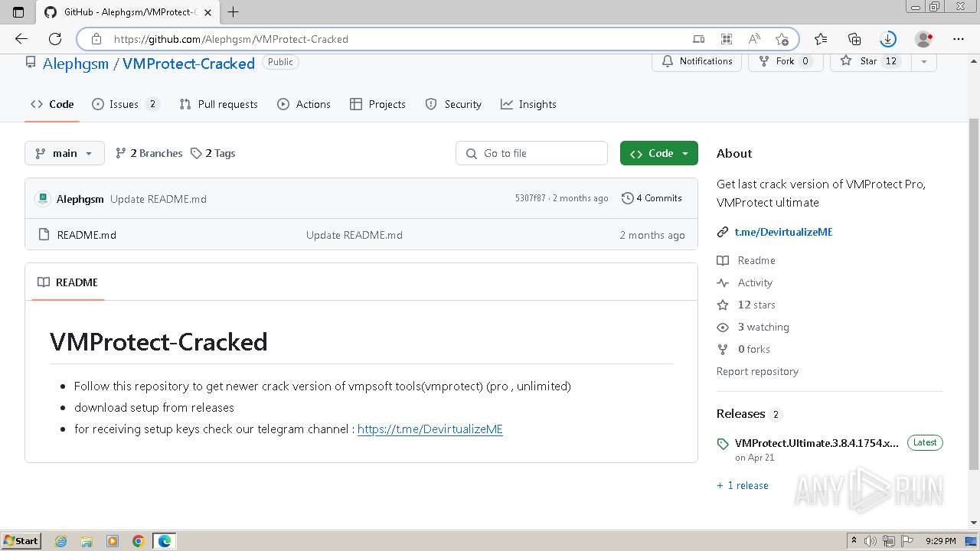
Task: Add this page to favorites
Action: [x=782, y=39]
